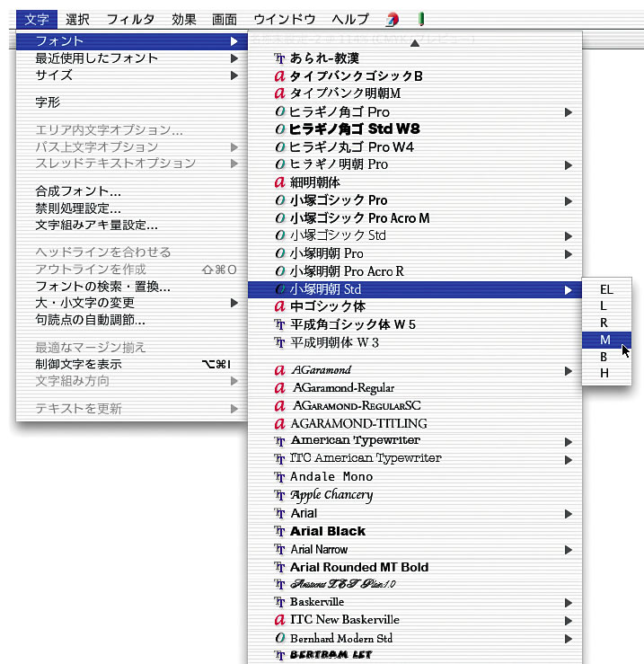This screenshot has height=664, width=644.
Task: Select タイプバンクゴシックB font
Action: pos(415,75)
